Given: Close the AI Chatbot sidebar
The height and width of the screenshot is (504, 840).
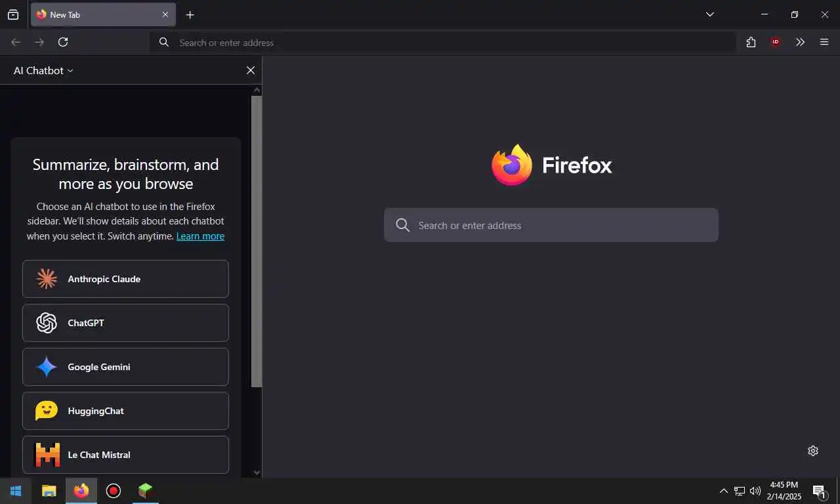Looking at the screenshot, I should (251, 70).
